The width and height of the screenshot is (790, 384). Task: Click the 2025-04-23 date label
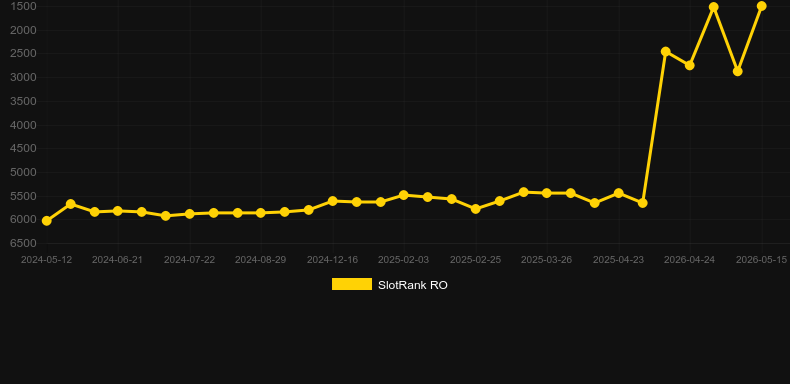[x=619, y=260]
